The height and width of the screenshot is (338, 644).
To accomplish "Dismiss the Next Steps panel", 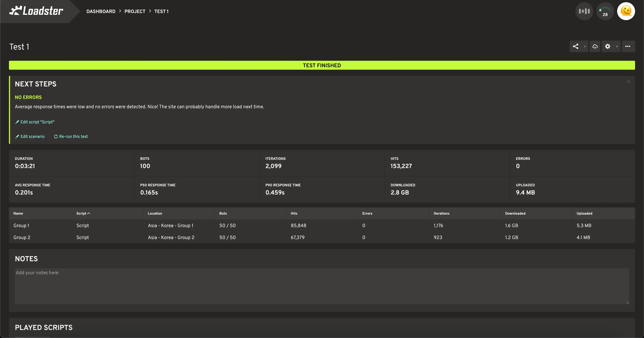I will click(629, 81).
